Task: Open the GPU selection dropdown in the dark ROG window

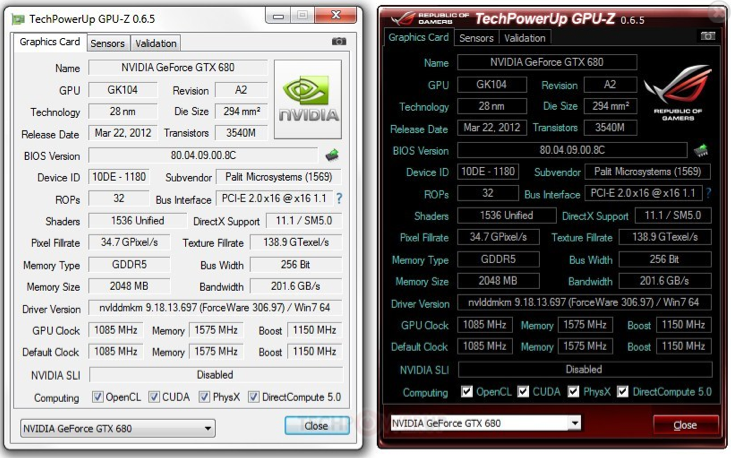Action: click(x=485, y=424)
